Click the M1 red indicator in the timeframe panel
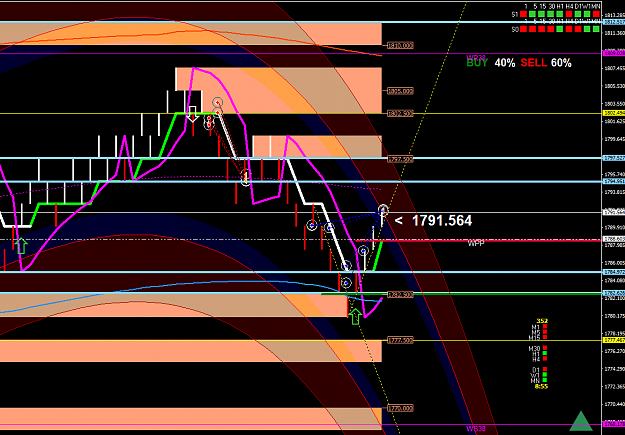 point(545,326)
